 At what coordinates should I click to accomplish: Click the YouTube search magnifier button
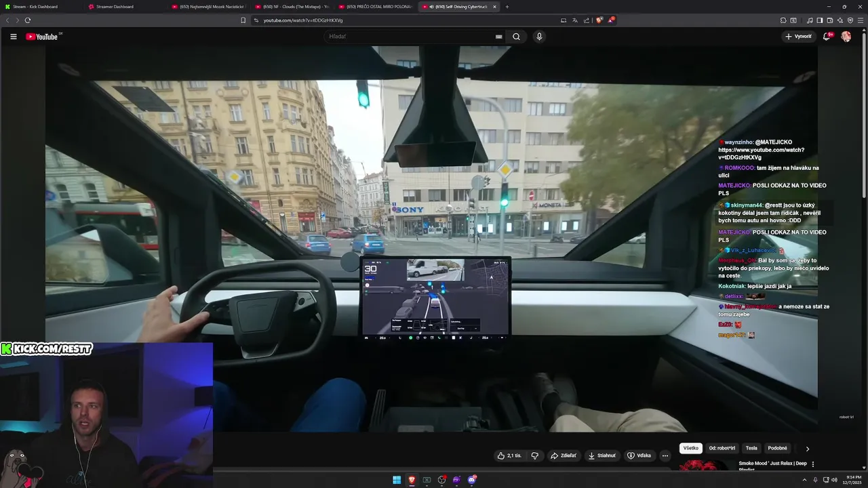tap(516, 37)
